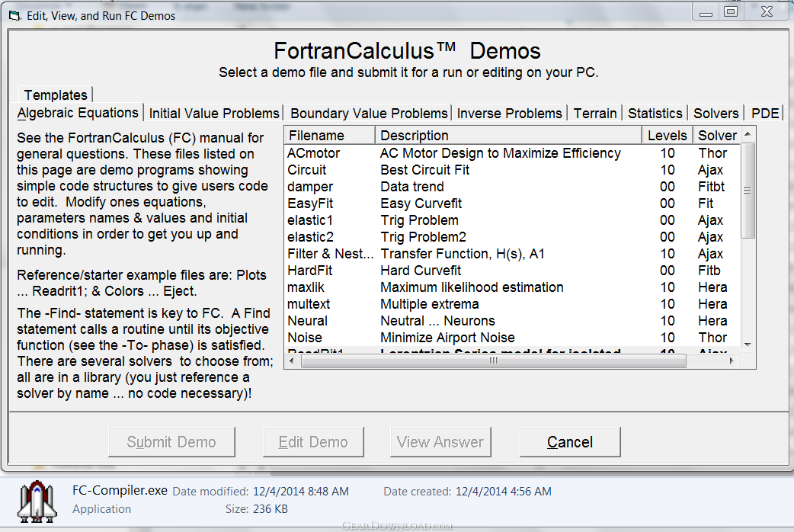Click vertical scrollbar down arrow
794x532 pixels.
coord(748,345)
